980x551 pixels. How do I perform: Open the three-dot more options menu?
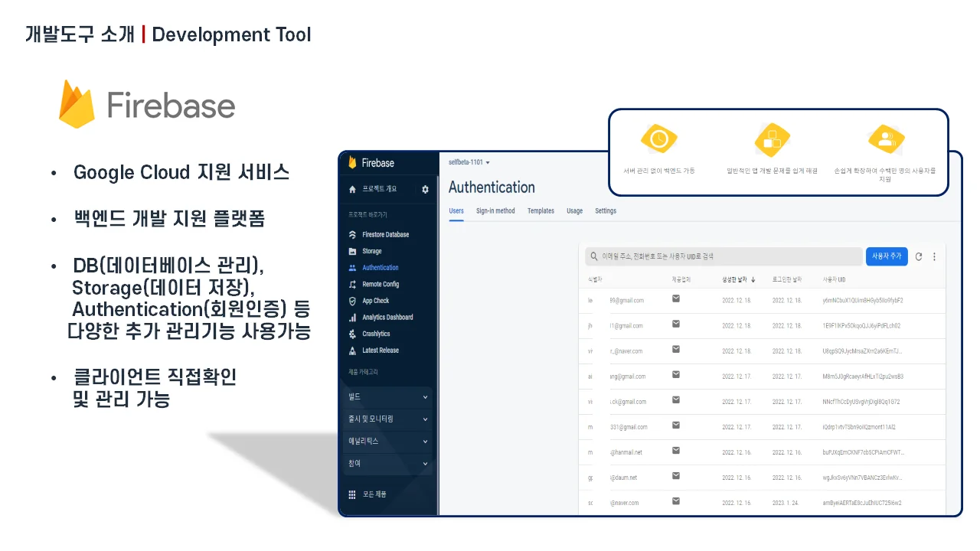click(934, 256)
